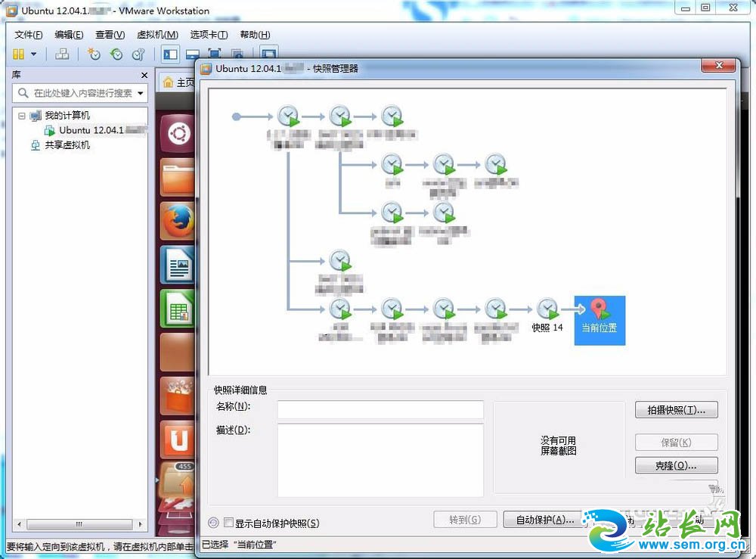This screenshot has width=756, height=559.
Task: Select the 当前位置 current position node
Action: click(x=600, y=320)
